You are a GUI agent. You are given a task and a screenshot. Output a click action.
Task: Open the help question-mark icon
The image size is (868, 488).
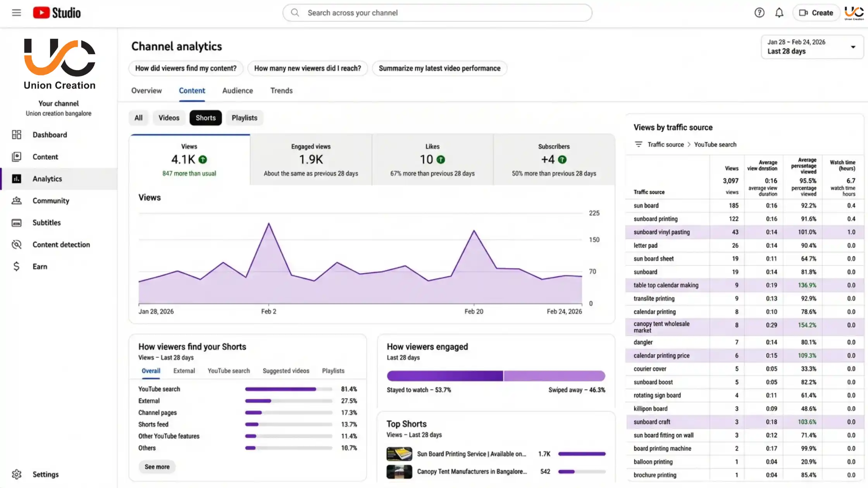point(759,12)
